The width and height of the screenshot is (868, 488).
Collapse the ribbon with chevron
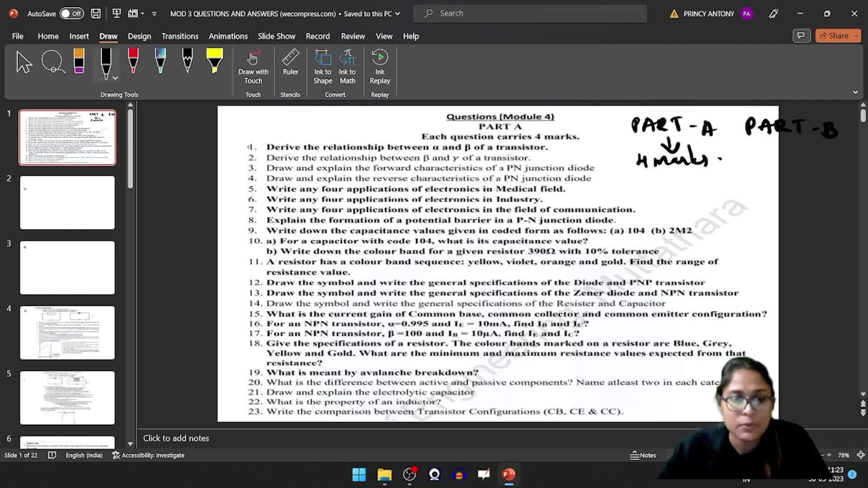[x=855, y=92]
